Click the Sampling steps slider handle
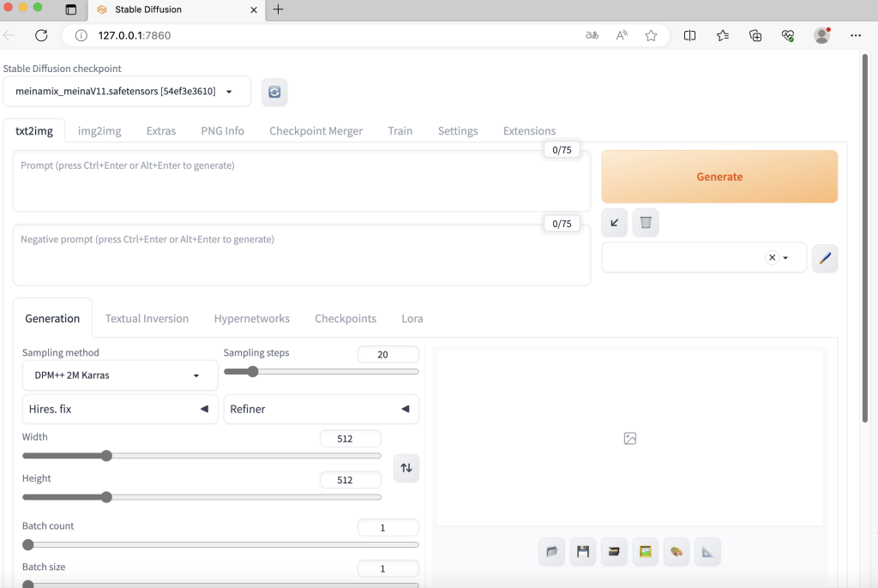 [x=252, y=372]
